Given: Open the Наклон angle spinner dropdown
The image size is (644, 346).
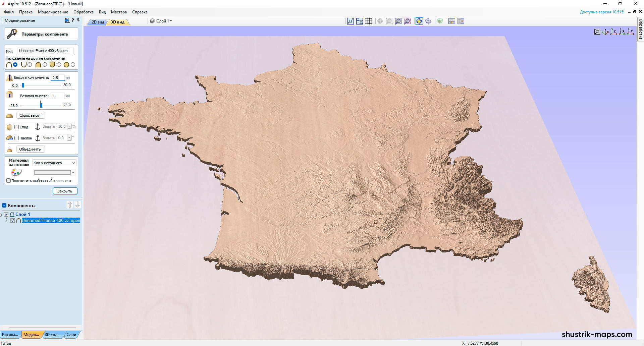Looking at the screenshot, I should pos(69,138).
